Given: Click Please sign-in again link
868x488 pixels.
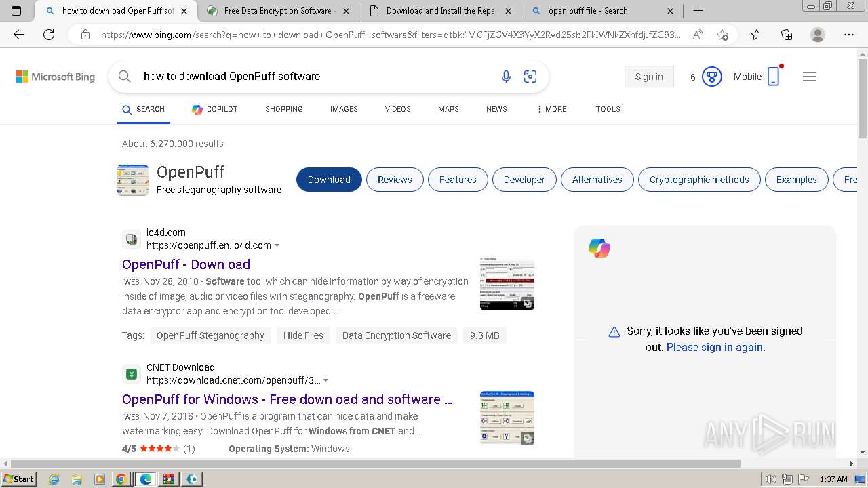Looking at the screenshot, I should (x=715, y=347).
